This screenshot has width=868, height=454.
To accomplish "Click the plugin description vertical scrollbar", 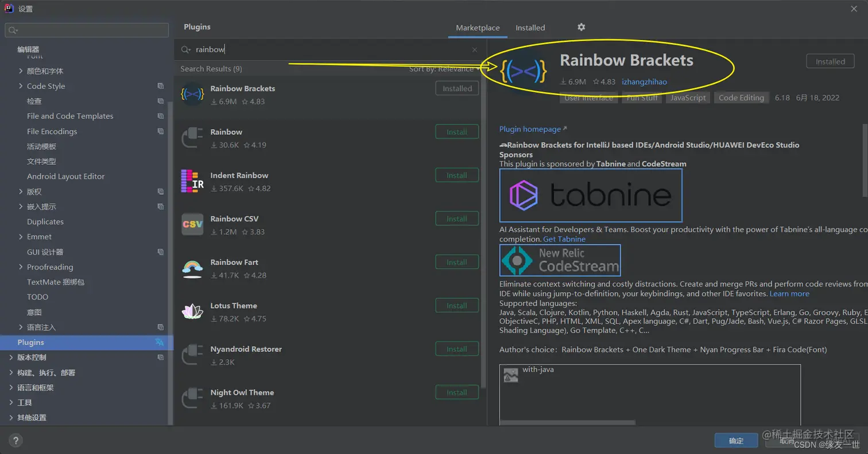I will [x=865, y=161].
